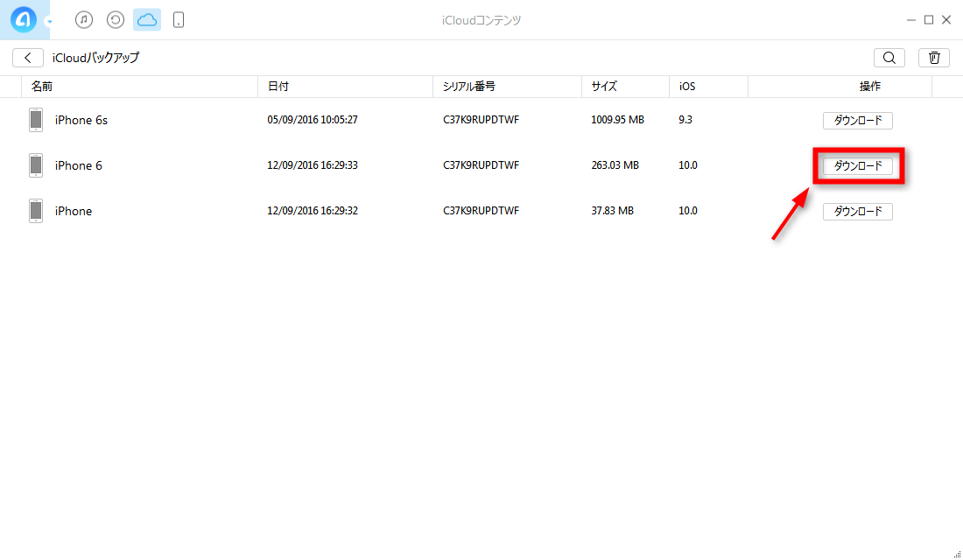
Task: Download the iPhone 6s backup
Action: [x=858, y=121]
